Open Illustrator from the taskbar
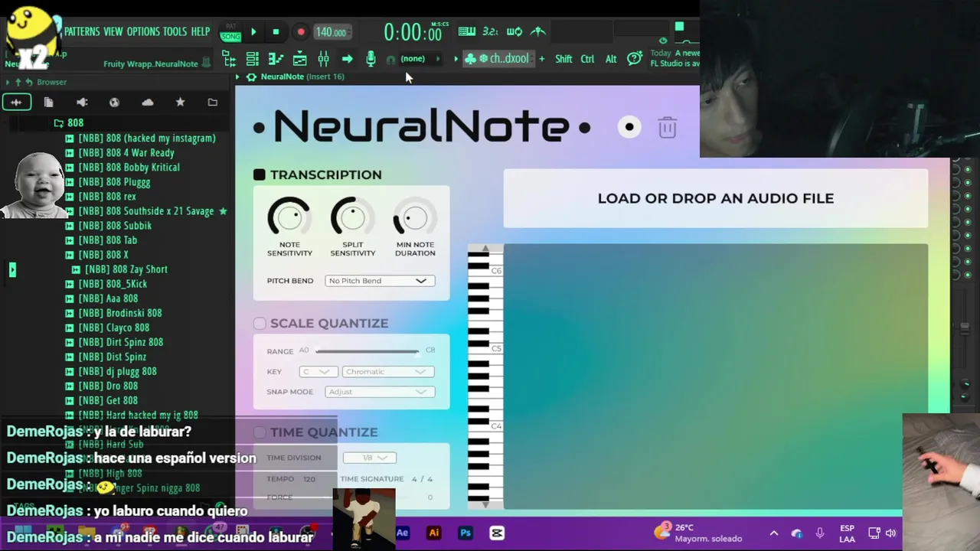980x551 pixels. tap(434, 533)
